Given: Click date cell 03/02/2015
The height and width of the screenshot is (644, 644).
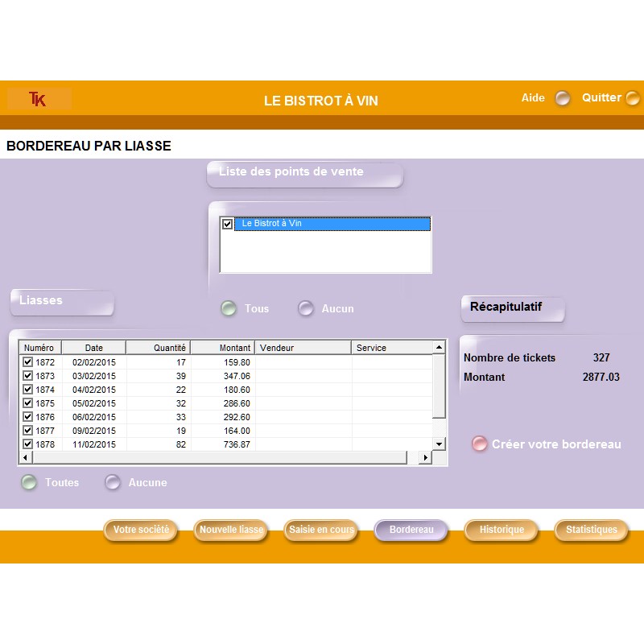Looking at the screenshot, I should [x=94, y=376].
